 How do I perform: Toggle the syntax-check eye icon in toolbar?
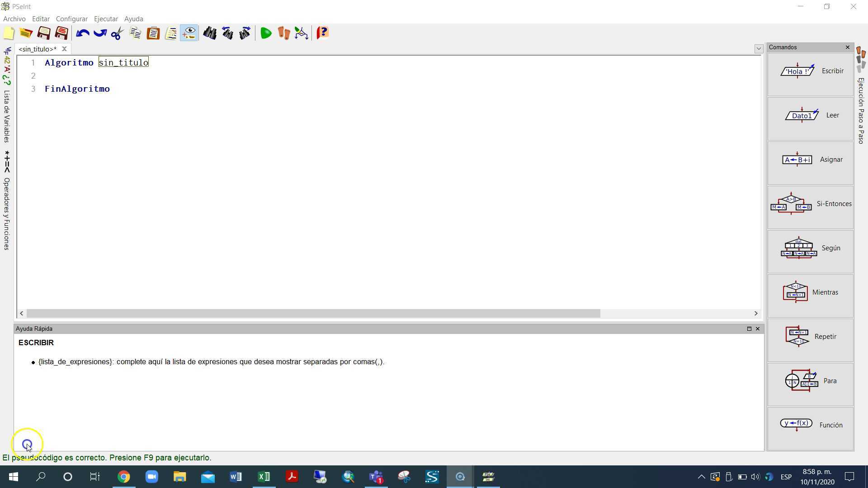point(189,33)
